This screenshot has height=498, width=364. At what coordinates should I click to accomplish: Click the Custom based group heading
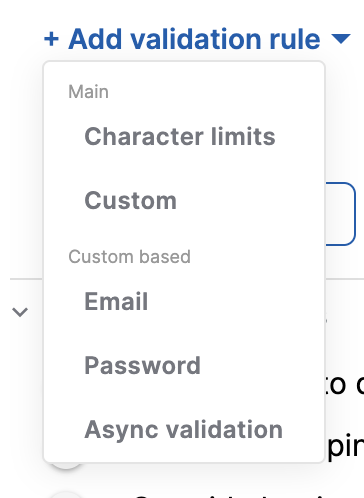click(x=129, y=257)
